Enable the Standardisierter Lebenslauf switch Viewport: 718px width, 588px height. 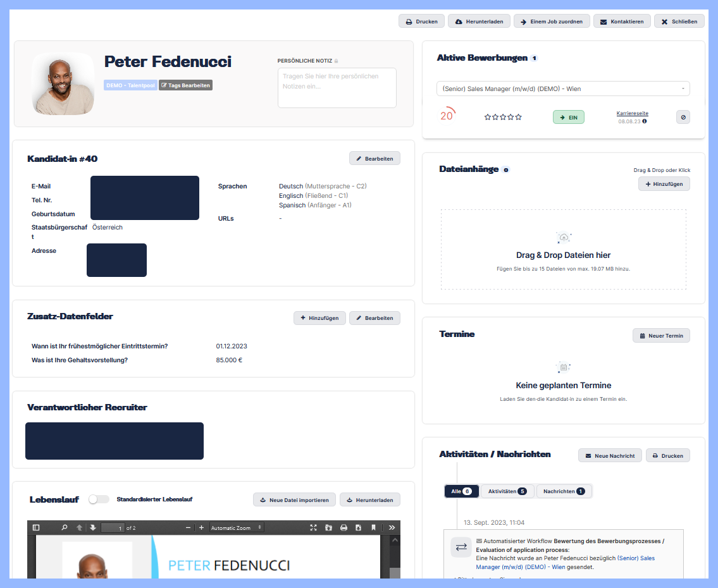point(99,499)
